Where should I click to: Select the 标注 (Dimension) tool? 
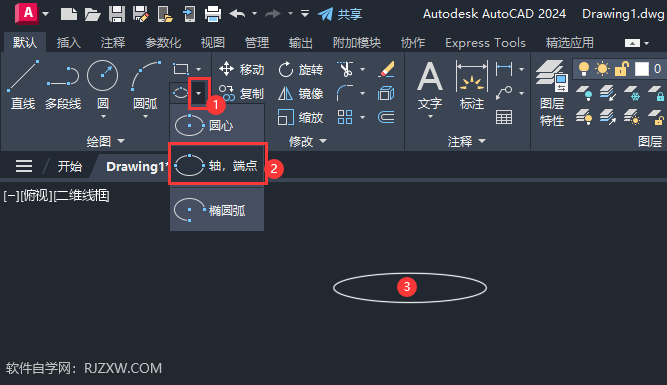tap(472, 85)
